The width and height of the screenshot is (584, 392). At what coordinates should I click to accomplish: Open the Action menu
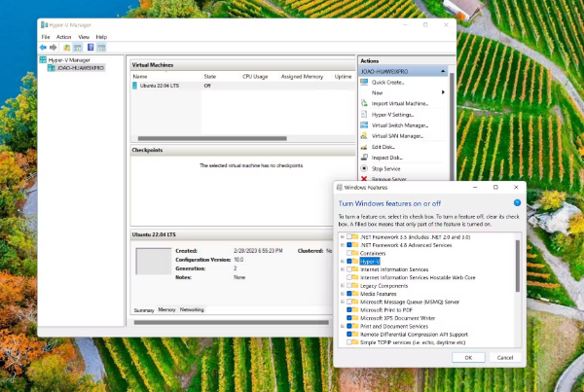pos(63,37)
